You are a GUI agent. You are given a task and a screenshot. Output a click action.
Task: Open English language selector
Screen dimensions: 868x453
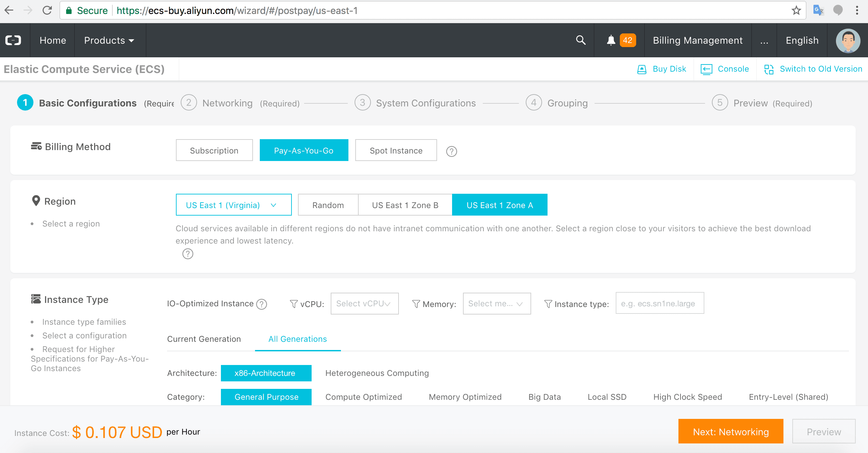[802, 40]
